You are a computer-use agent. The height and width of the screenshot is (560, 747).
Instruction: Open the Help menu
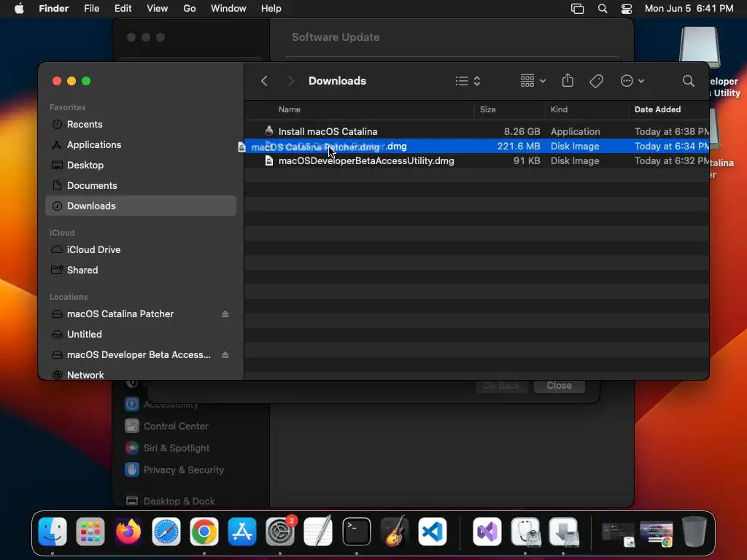[271, 9]
